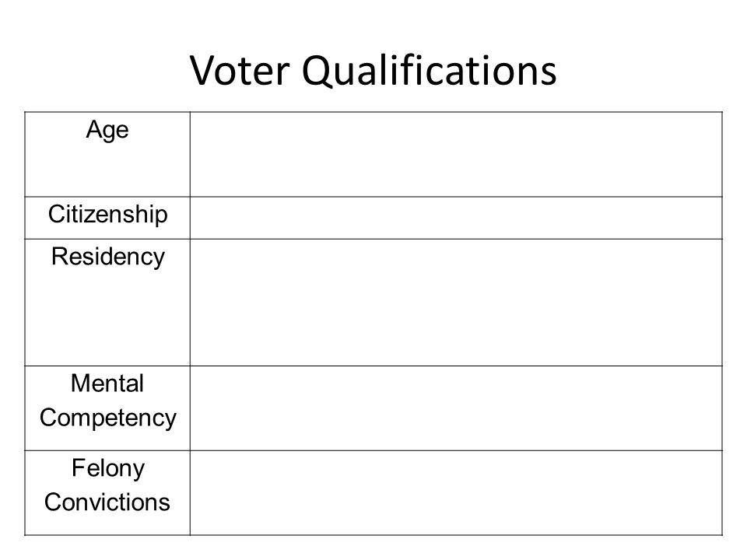Click the Citizenship text in second row
Viewport: 747px width, 560px height.
pyautogui.click(x=108, y=215)
